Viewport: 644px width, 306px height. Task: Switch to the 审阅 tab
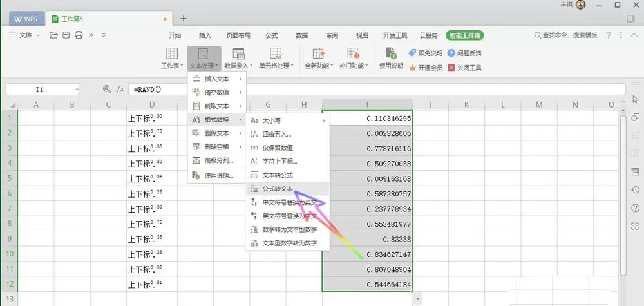[x=332, y=35]
